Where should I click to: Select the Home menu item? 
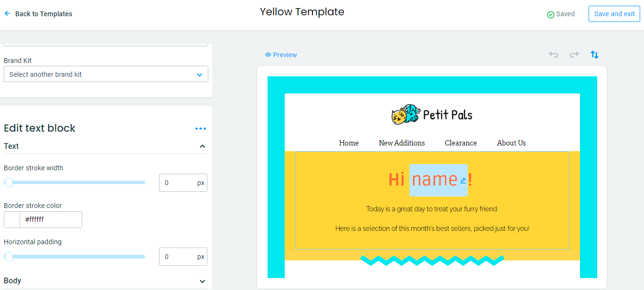(349, 143)
